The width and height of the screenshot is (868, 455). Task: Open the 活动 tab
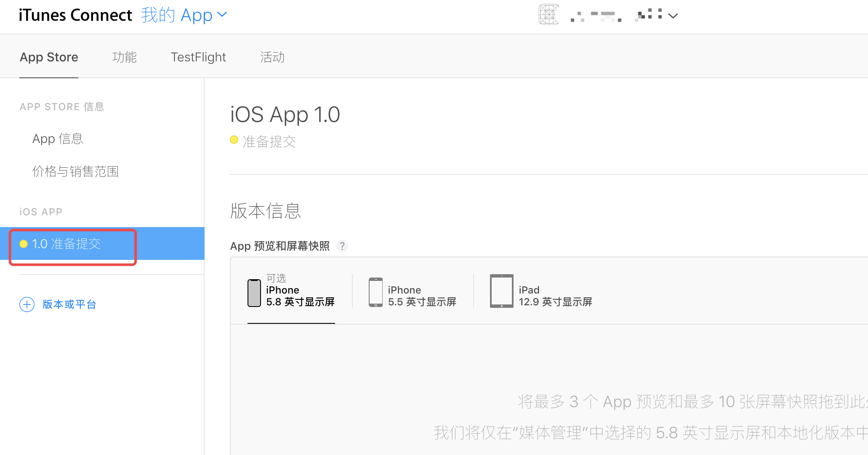click(272, 57)
